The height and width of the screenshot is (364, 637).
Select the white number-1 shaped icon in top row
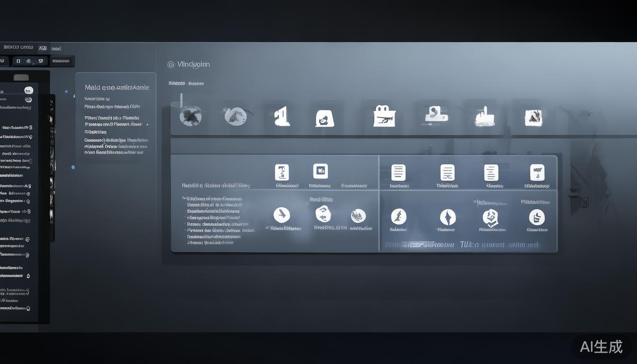pos(282,116)
